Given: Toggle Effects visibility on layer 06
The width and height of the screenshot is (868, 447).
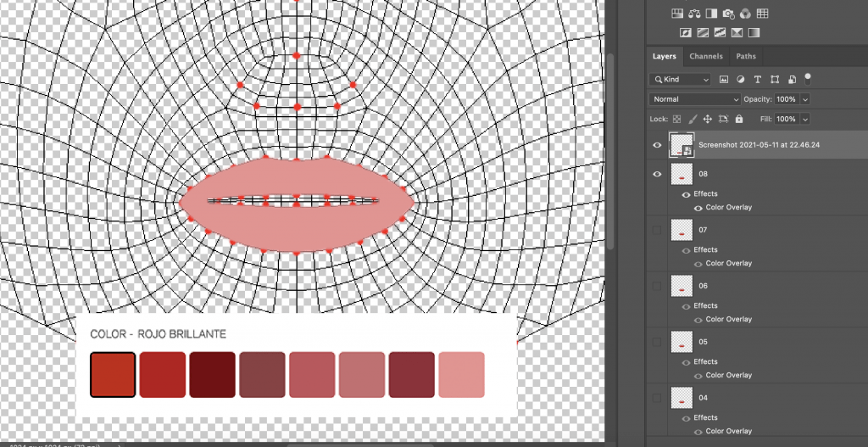Looking at the screenshot, I should (x=686, y=306).
